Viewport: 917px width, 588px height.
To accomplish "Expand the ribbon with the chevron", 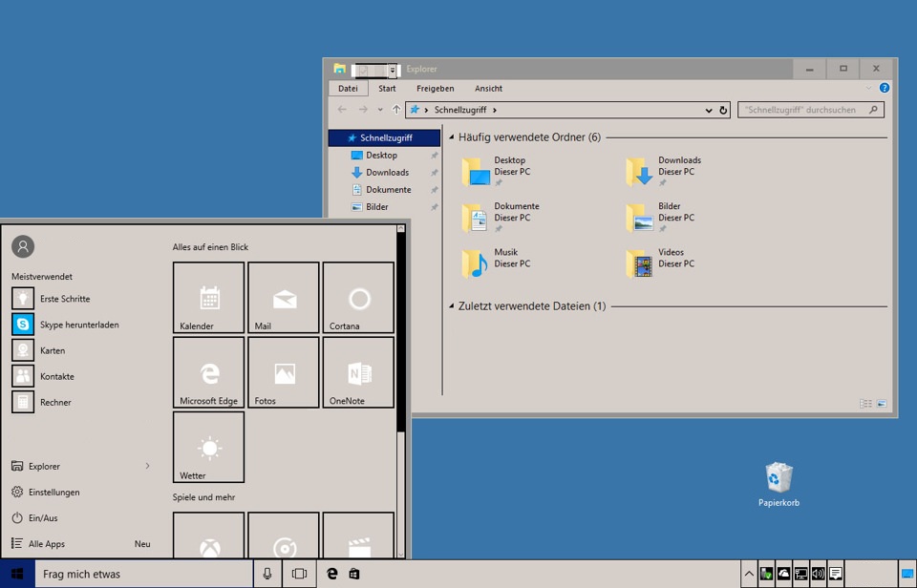I will pos(868,88).
